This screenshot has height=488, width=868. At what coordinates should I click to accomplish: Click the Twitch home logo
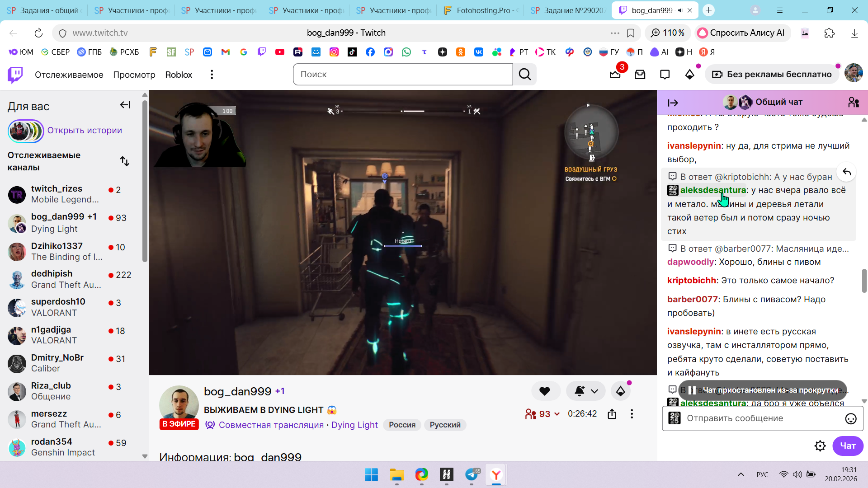[x=15, y=75]
